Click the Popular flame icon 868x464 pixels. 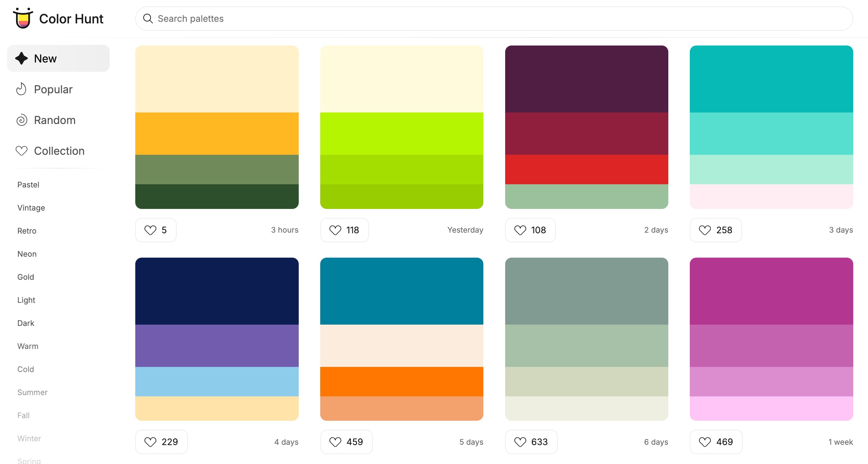(x=21, y=89)
